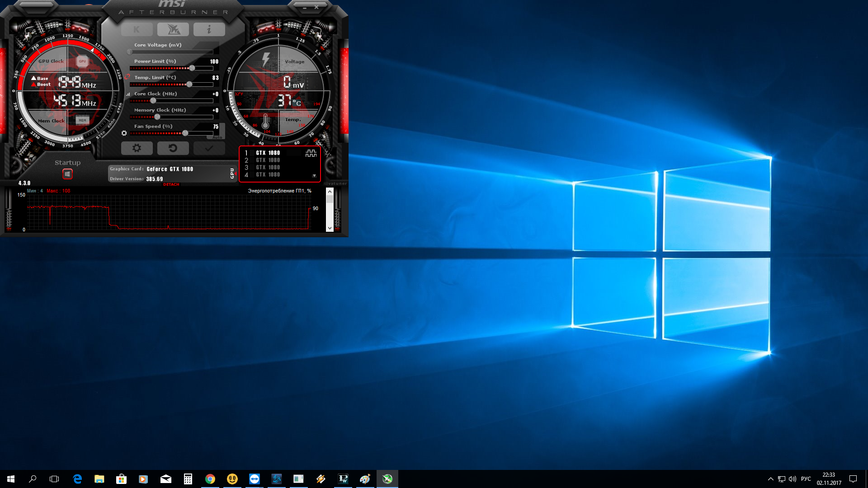Toggle the Startup Windows button

point(67,174)
